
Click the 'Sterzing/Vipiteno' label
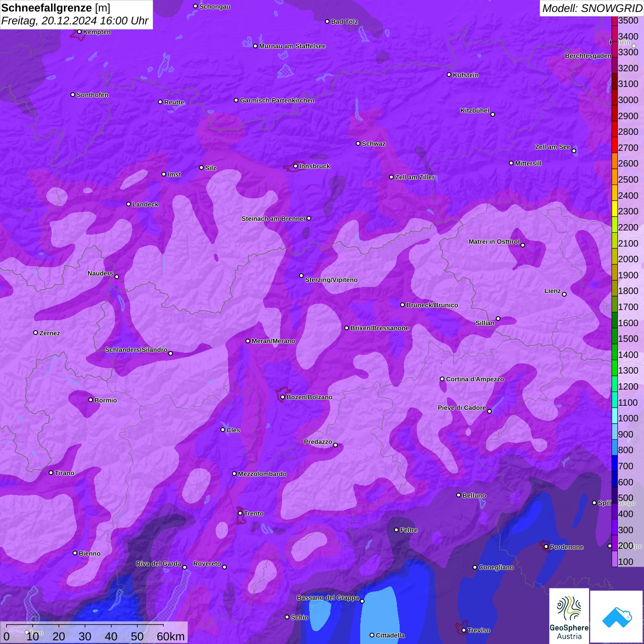tap(331, 280)
